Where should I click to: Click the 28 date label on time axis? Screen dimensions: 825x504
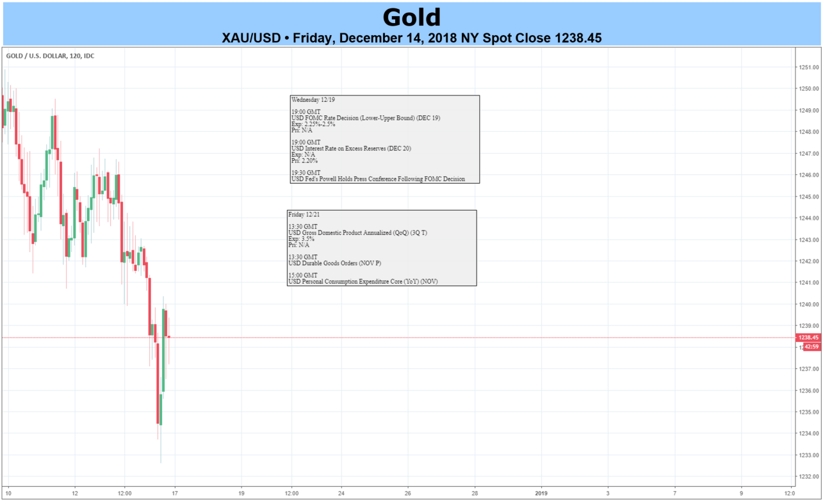pyautogui.click(x=475, y=493)
